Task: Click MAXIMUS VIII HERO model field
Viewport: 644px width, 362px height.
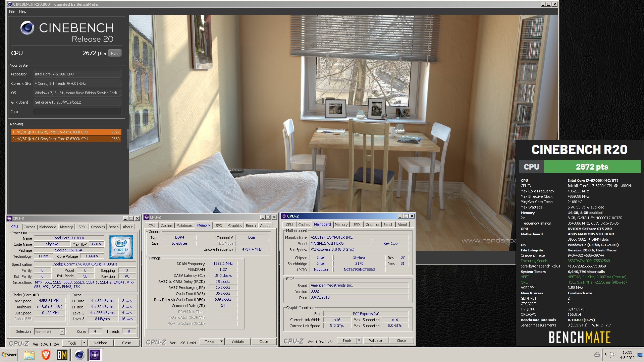Action: pos(341,243)
